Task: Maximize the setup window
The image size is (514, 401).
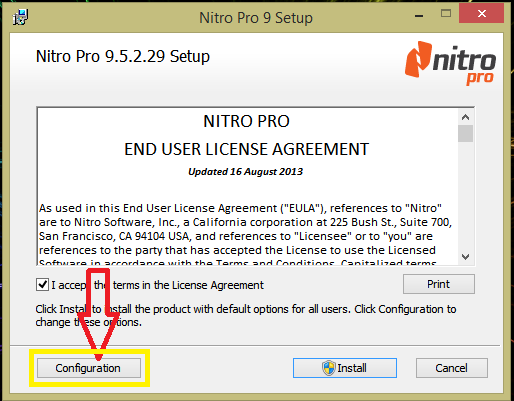Action: (x=446, y=14)
